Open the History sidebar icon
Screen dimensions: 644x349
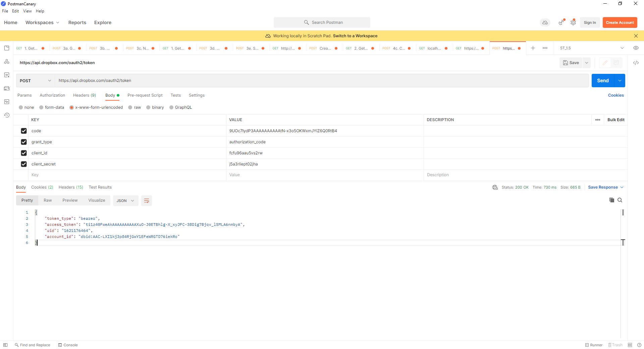coord(7,115)
